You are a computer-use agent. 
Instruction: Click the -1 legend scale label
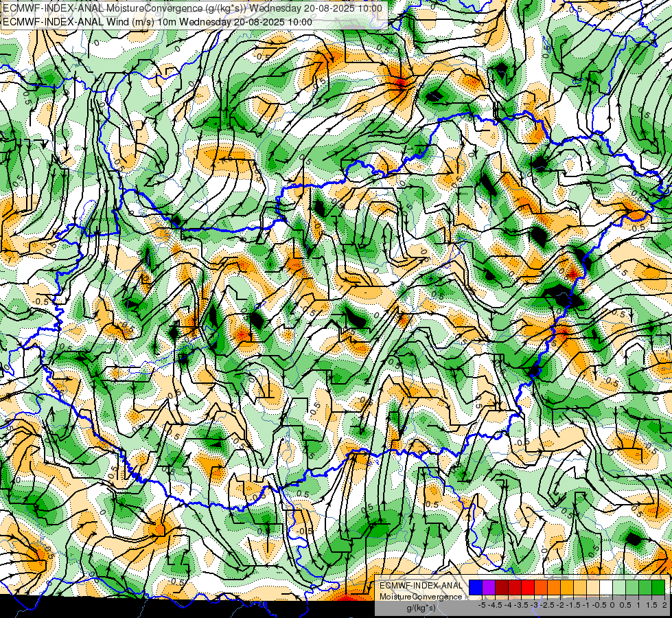(586, 605)
